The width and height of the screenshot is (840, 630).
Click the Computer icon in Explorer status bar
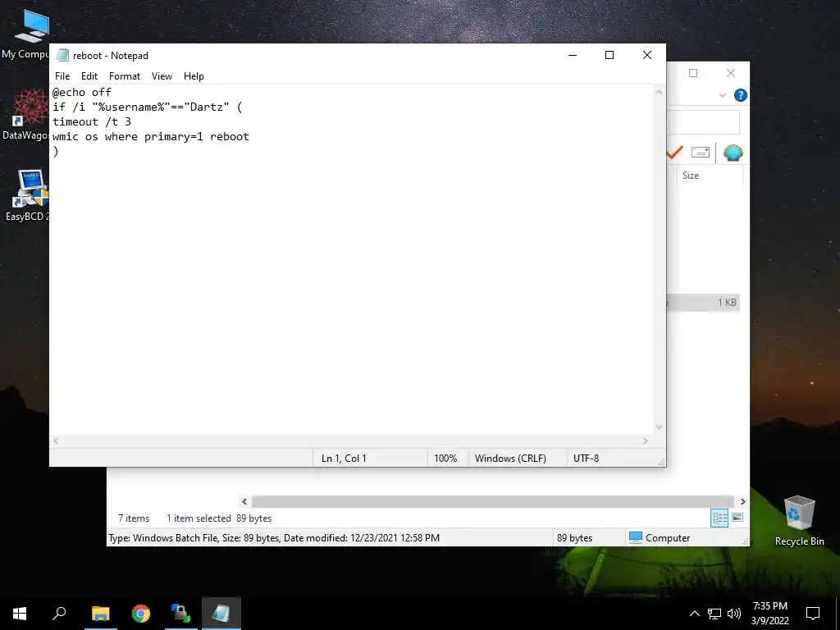(x=636, y=537)
